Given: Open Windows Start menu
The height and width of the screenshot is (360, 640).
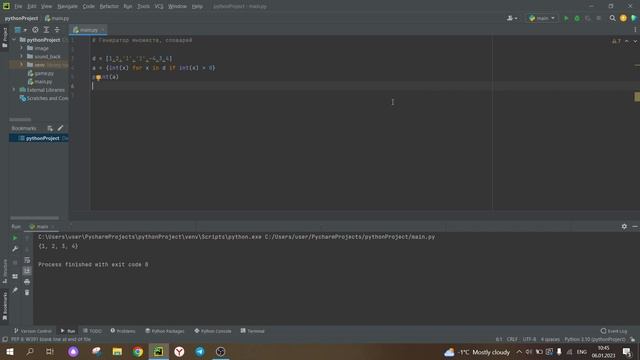Looking at the screenshot, I should click(x=9, y=352).
